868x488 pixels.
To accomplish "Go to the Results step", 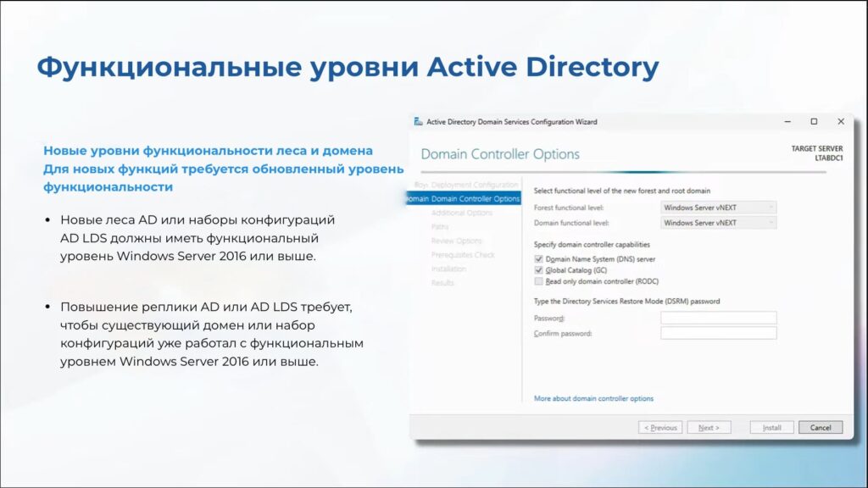I will [x=442, y=283].
